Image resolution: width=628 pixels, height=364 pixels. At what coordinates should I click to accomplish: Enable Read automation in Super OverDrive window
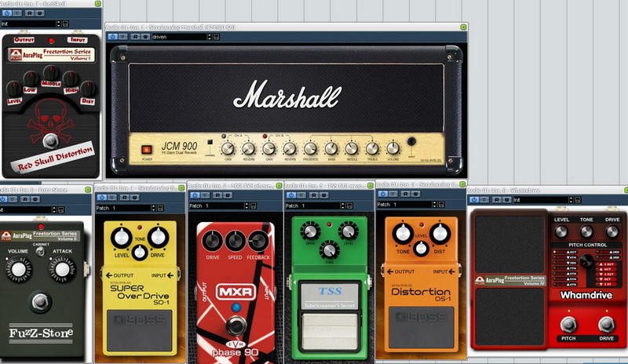tap(125, 198)
